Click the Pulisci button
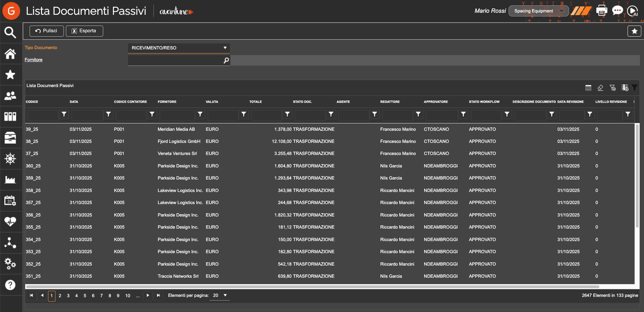Image resolution: width=644 pixels, height=312 pixels. (46, 31)
